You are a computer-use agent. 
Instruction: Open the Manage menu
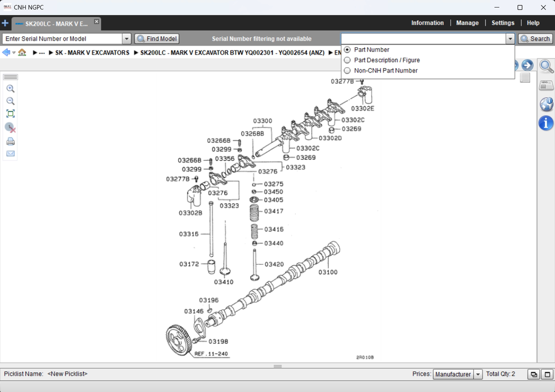click(x=467, y=23)
